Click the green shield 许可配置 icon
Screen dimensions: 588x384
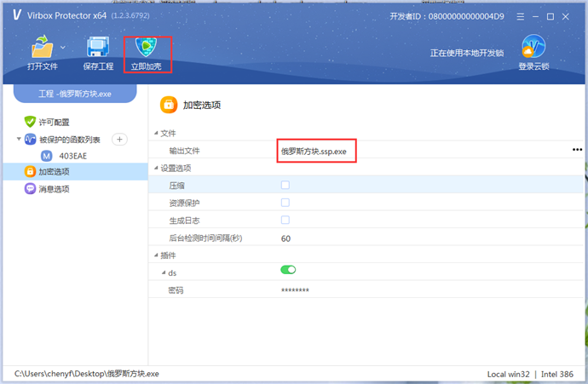pyautogui.click(x=30, y=122)
